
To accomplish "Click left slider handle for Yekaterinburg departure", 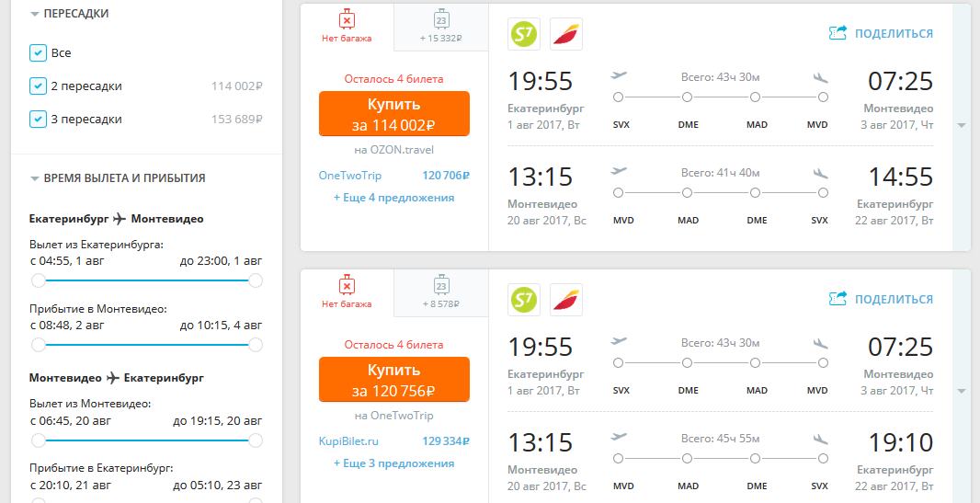I will coord(38,280).
